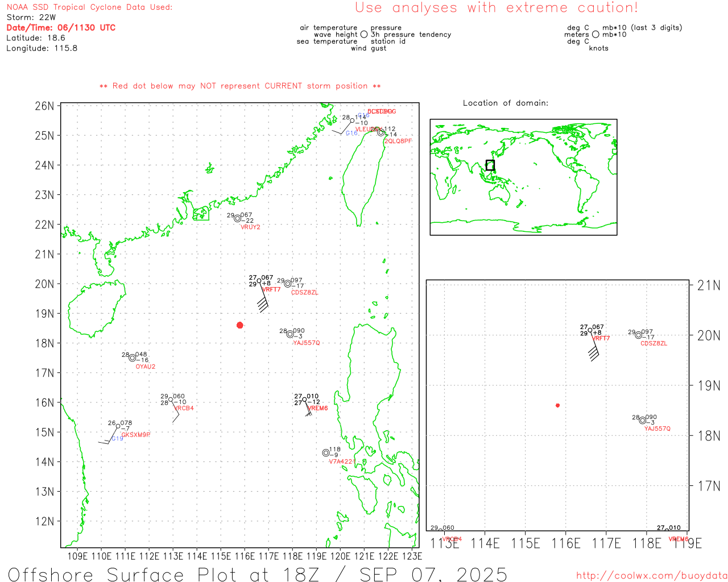Viewport: 728px width, 582px height.
Task: Select the OYAU2 station label
Action: (146, 367)
